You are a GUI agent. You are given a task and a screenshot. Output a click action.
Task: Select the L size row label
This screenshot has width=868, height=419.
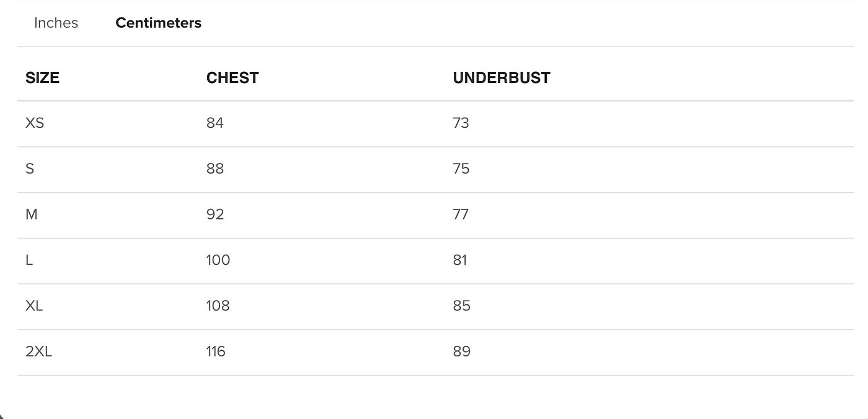tap(29, 260)
